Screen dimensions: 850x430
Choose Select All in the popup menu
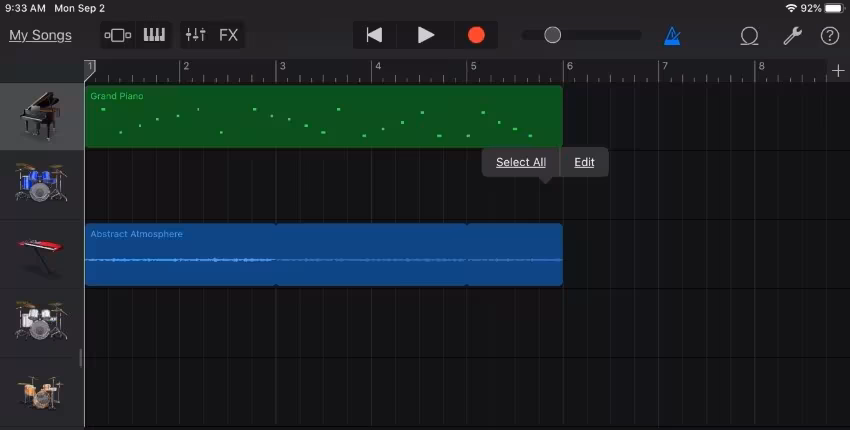(x=521, y=162)
